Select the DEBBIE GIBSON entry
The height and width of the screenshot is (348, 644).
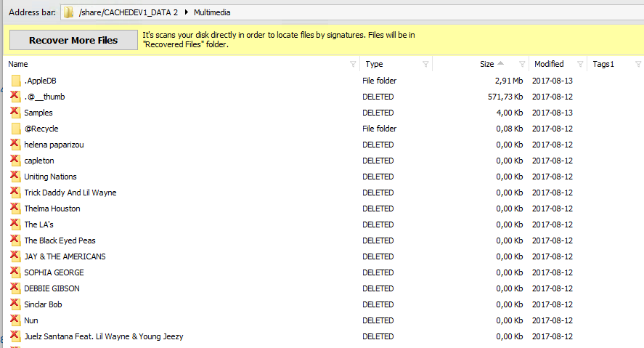[52, 289]
